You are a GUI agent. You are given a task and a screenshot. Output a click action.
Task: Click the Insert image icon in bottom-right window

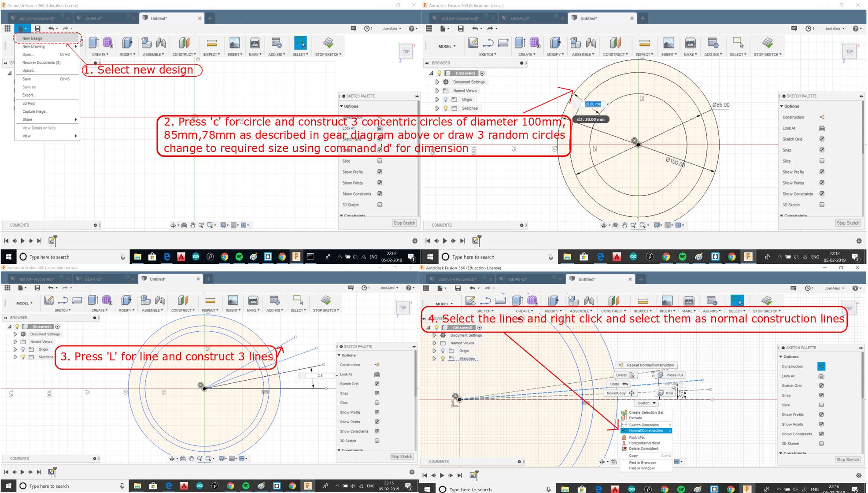pyautogui.click(x=667, y=301)
